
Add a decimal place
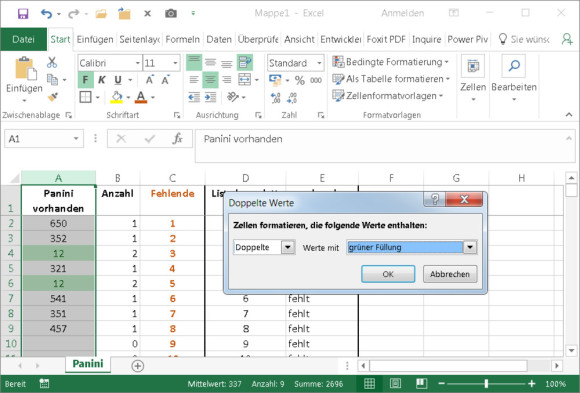pos(276,98)
